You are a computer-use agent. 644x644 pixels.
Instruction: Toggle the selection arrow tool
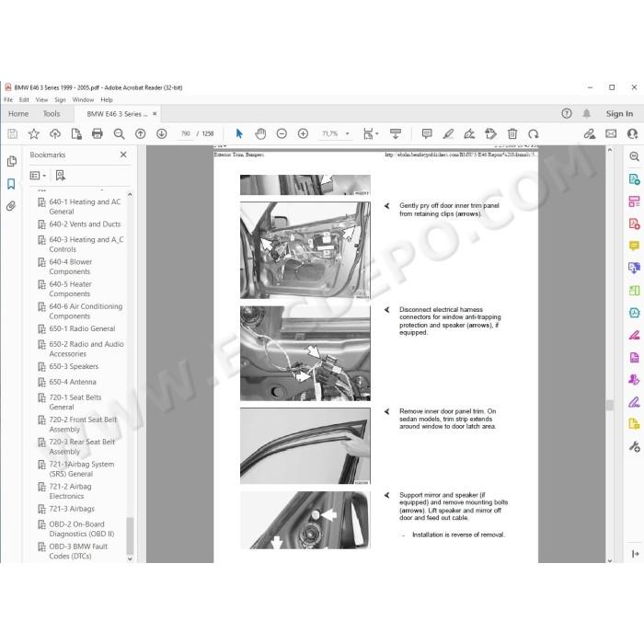[x=239, y=133]
